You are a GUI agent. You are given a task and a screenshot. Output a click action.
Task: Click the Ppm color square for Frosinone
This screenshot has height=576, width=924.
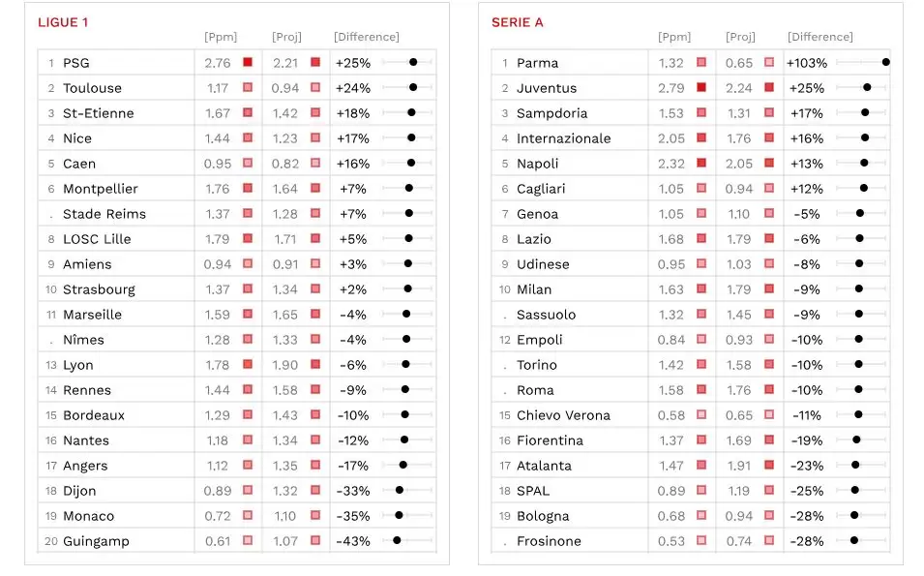701,541
